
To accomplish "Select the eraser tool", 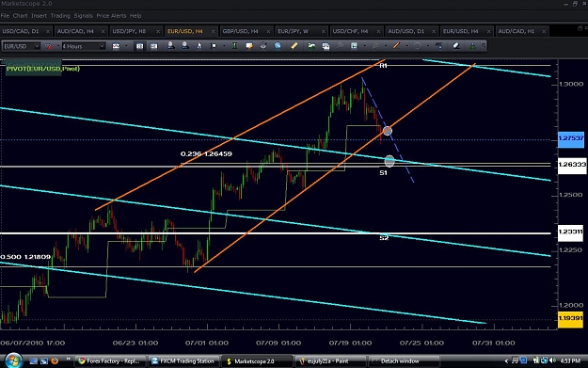I will coord(456,46).
